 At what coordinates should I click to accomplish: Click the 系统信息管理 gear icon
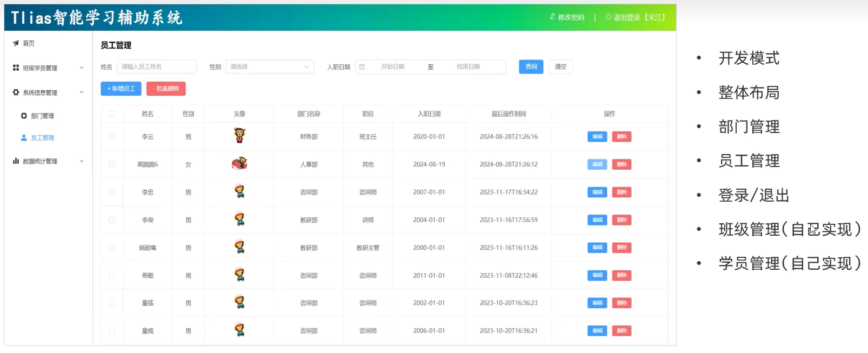(16, 92)
